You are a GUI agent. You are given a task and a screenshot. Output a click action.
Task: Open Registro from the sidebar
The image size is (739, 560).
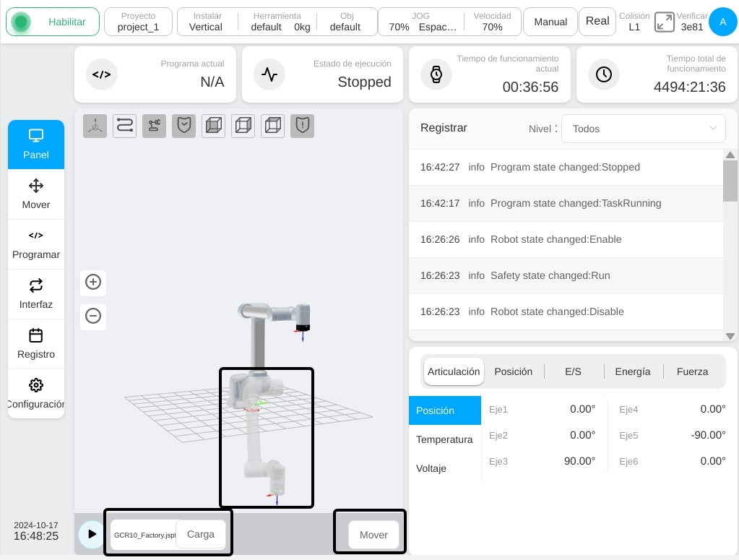tap(36, 344)
